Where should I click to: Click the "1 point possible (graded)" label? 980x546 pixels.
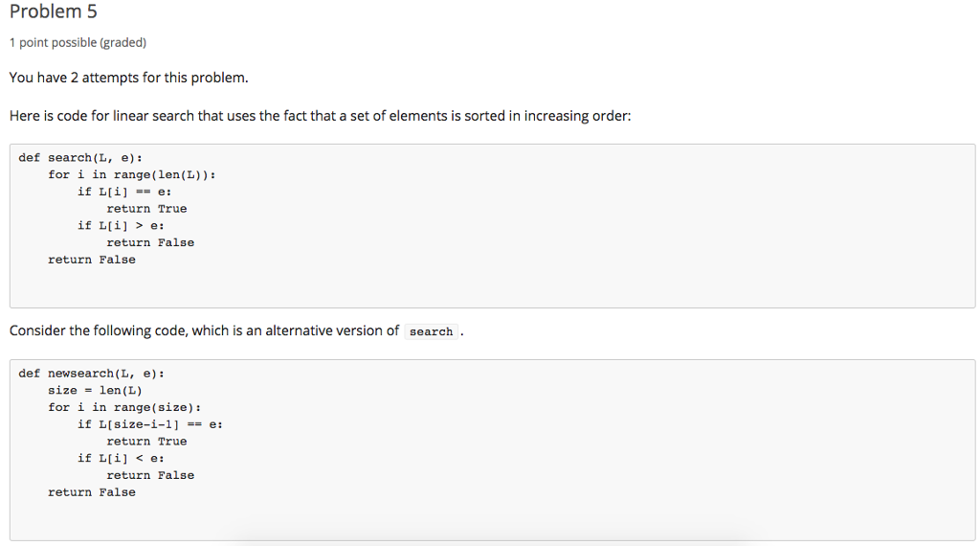78,43
